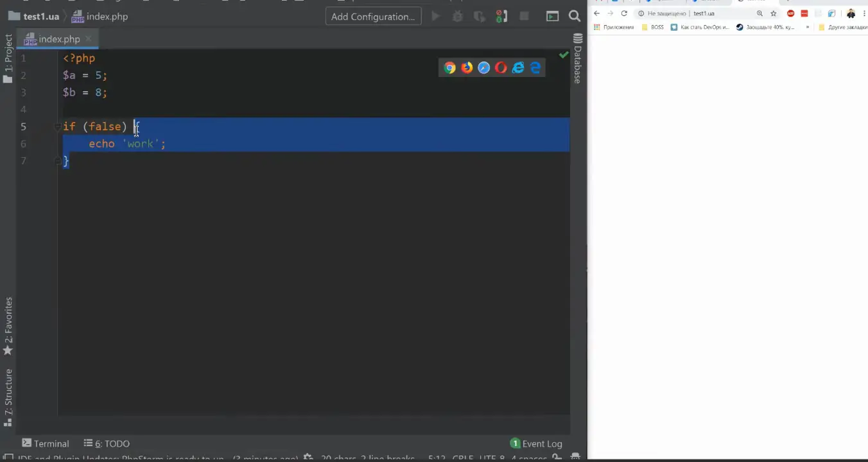868x462 pixels.
Task: Go back in Chrome browser
Action: pos(596,13)
